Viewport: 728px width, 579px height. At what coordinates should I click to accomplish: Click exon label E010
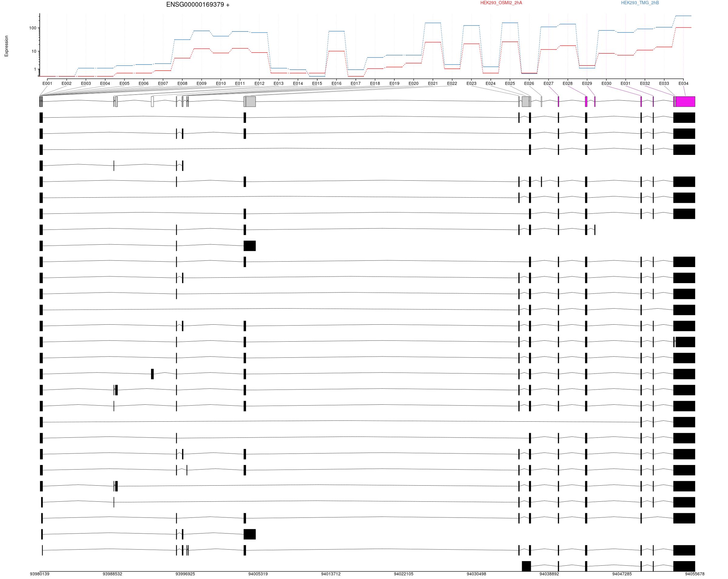[x=221, y=83]
